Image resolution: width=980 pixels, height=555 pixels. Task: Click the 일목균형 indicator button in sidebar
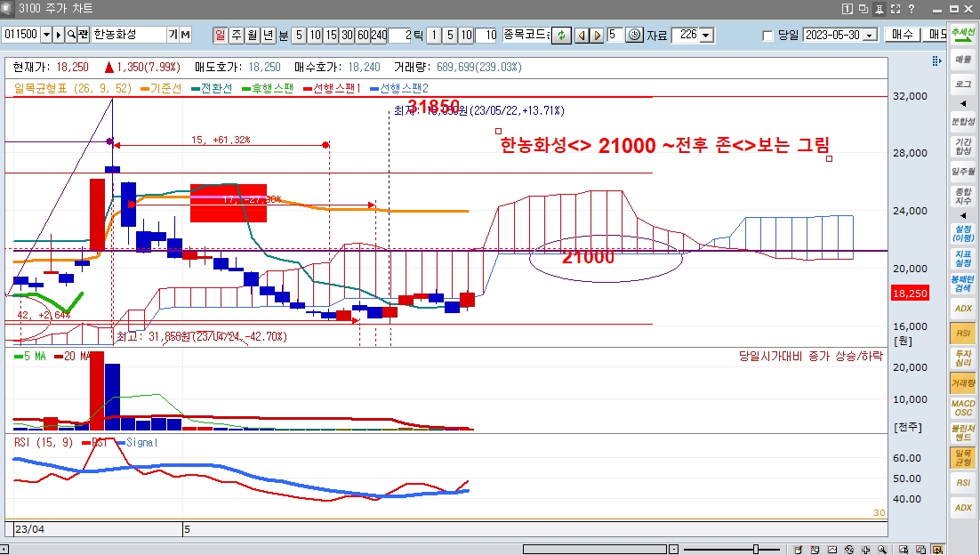(x=963, y=457)
